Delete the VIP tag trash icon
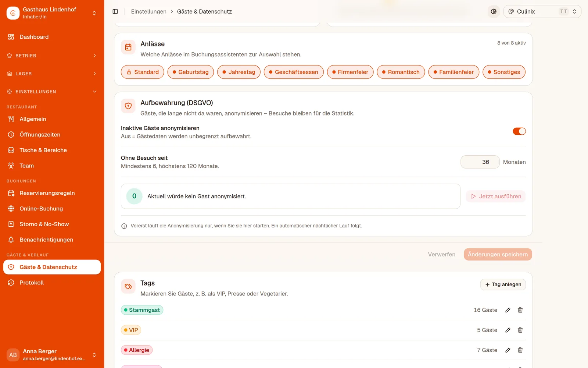This screenshot has width=588, height=368. pos(520,330)
